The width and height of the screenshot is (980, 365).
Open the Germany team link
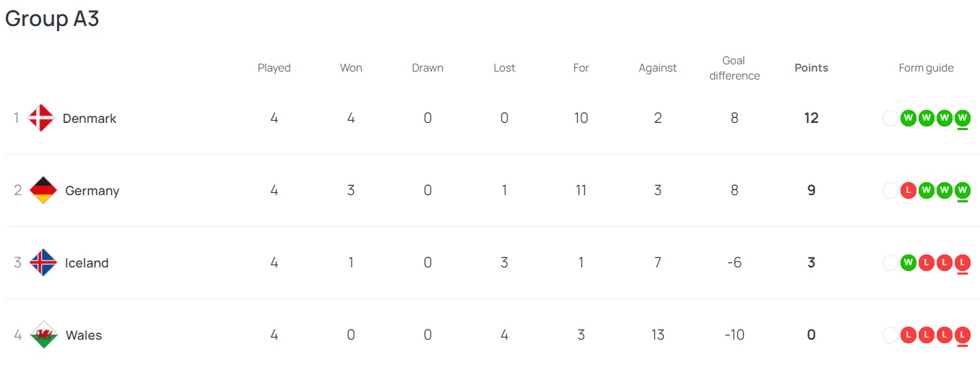pos(92,190)
